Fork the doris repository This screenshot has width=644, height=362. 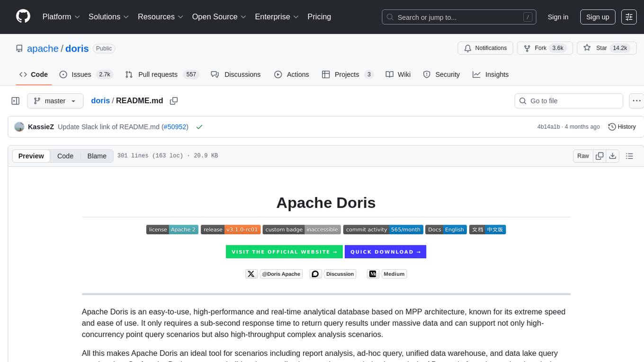[545, 48]
